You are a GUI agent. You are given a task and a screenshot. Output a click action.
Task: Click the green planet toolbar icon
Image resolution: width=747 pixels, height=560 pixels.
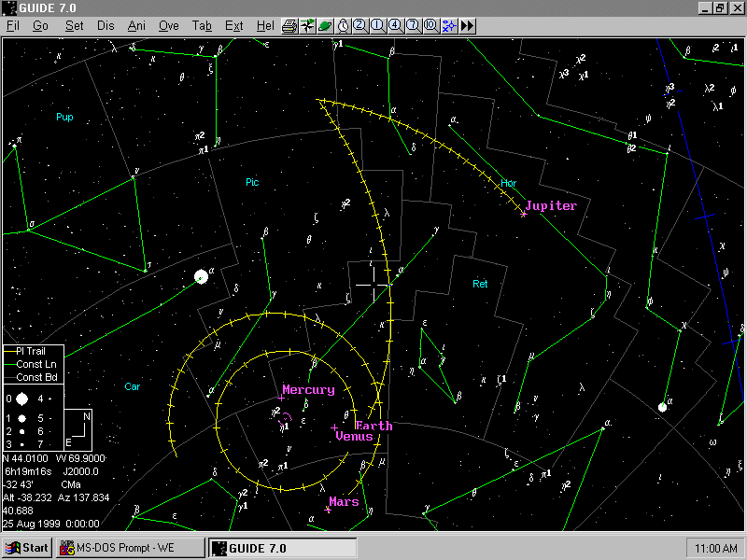pos(325,25)
